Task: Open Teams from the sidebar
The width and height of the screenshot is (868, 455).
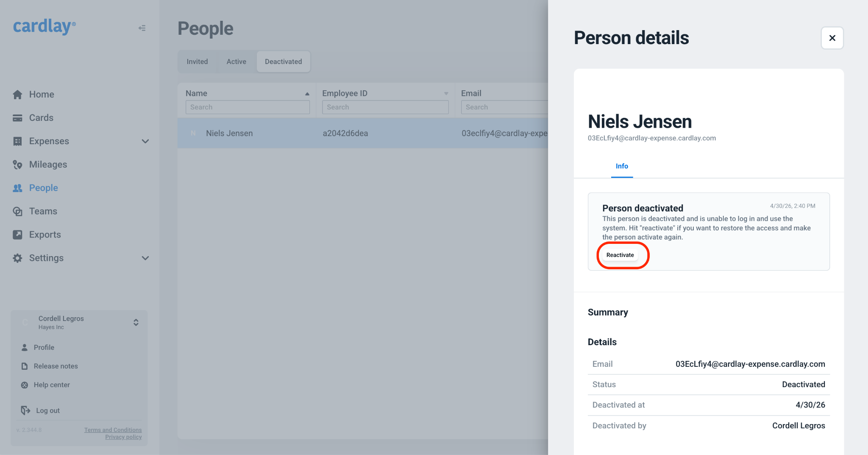Action: [x=43, y=211]
